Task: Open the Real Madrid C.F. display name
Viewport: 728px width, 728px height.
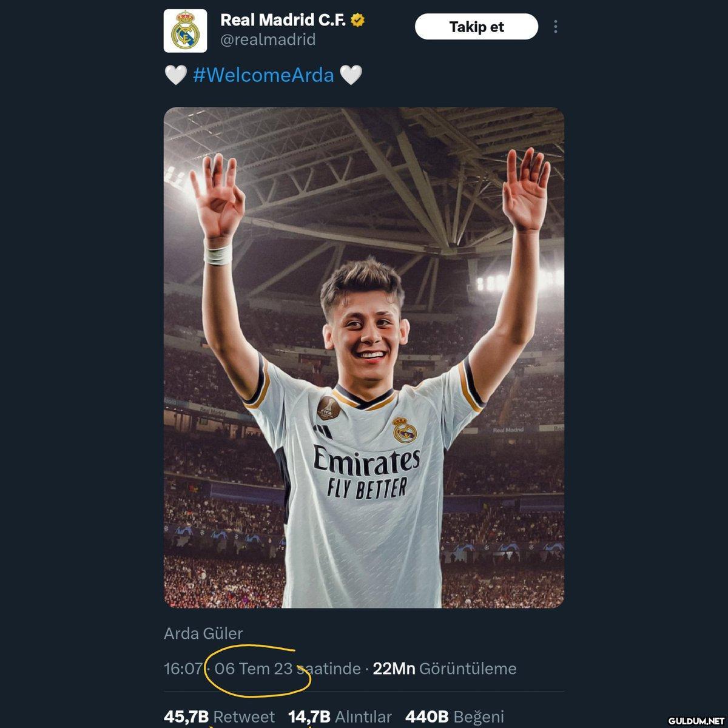Action: (283, 20)
